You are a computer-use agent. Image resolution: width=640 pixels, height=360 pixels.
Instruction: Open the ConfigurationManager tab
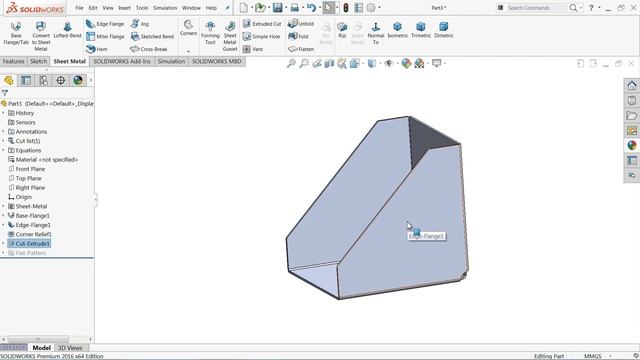pyautogui.click(x=43, y=80)
